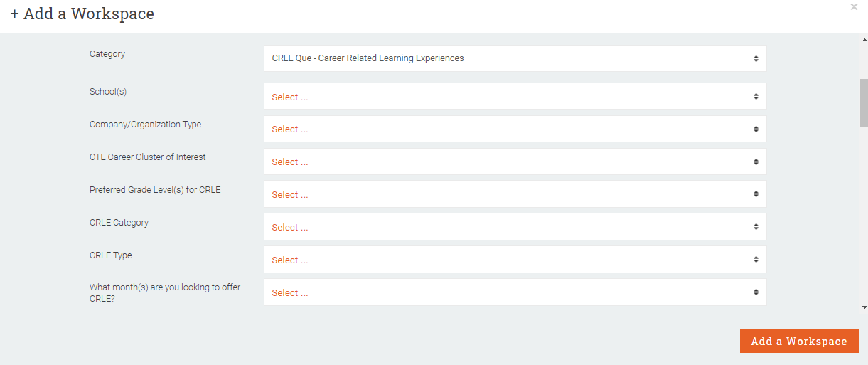The width and height of the screenshot is (868, 365).
Task: Click the Add a Workspace button
Action: 799,342
